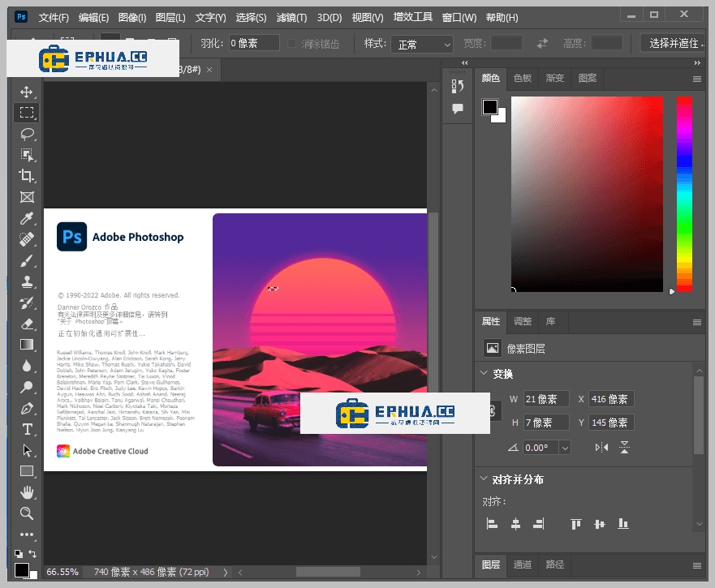715x588 pixels.
Task: Switch to the 色板 swatches tab
Action: click(x=523, y=78)
